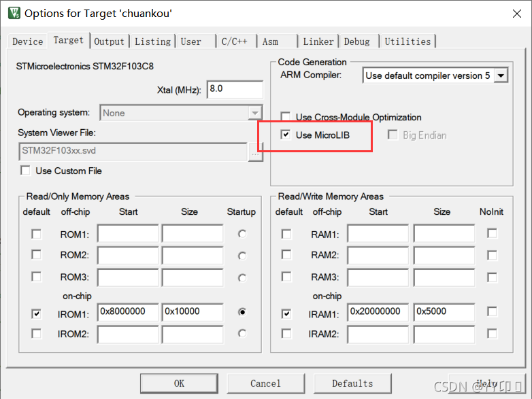
Task: Close the Options for Target dialog
Action: (x=517, y=14)
